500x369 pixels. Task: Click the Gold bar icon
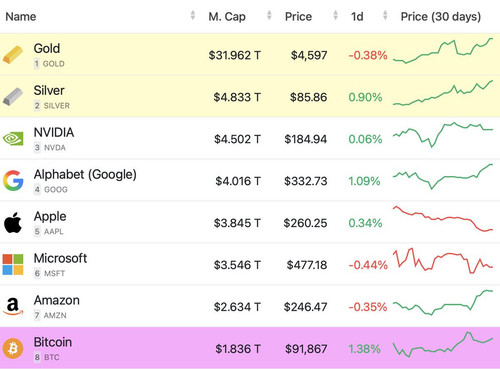pos(13,55)
